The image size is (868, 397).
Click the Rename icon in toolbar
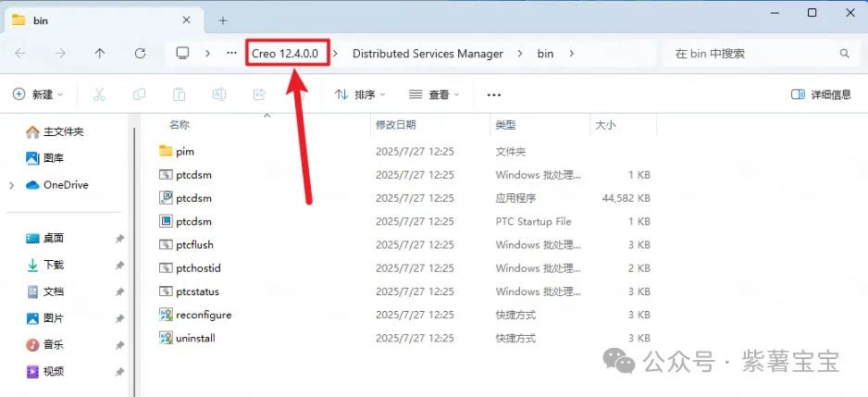point(219,94)
